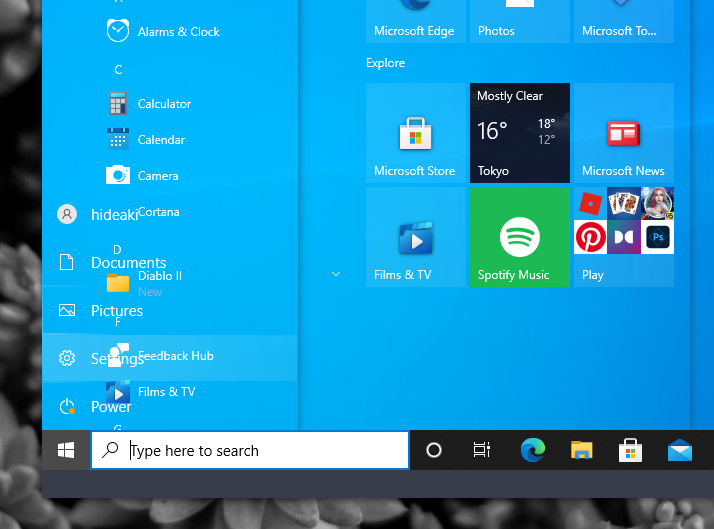Open File Explorer from taskbar
This screenshot has width=714, height=529.
tap(581, 450)
